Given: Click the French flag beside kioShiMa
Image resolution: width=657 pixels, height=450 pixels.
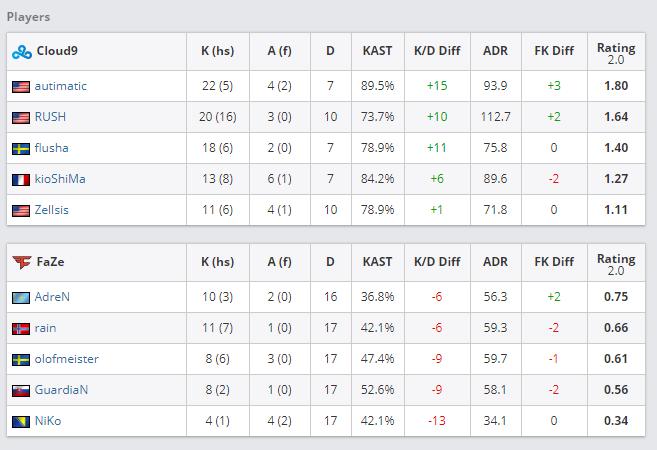Looking at the screenshot, I should point(21,179).
